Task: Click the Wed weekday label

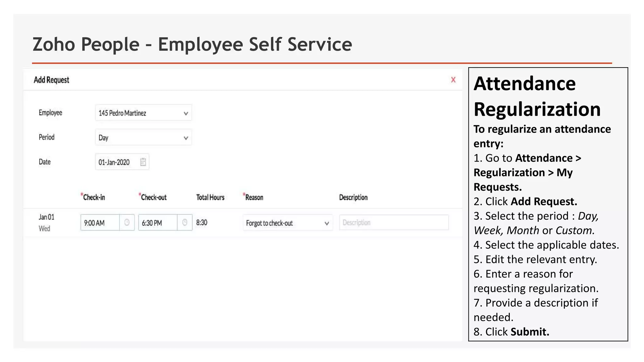Action: pos(44,228)
